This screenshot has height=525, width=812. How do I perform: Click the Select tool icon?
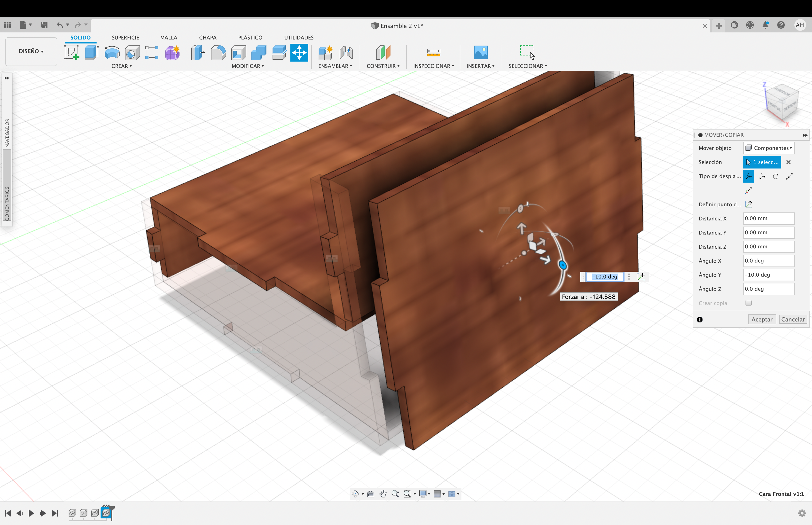[527, 52]
